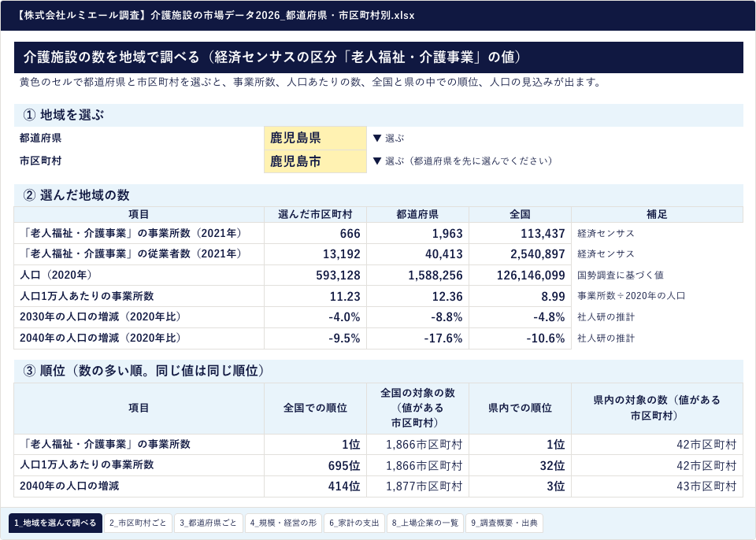Switch to the 1_地域を選んで調べる sheet tab
Image resolution: width=756 pixels, height=540 pixels.
pos(55,523)
